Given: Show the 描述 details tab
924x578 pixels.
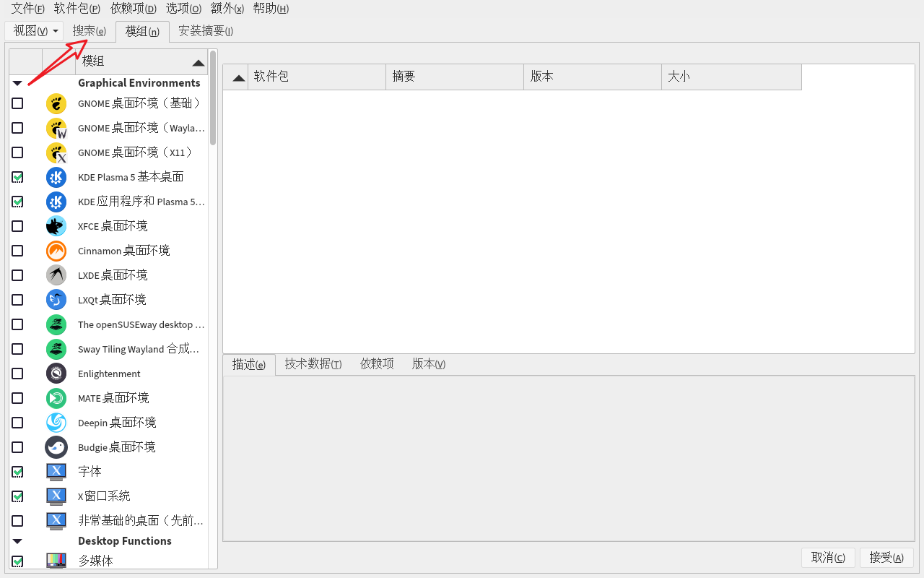Looking at the screenshot, I should tap(249, 365).
